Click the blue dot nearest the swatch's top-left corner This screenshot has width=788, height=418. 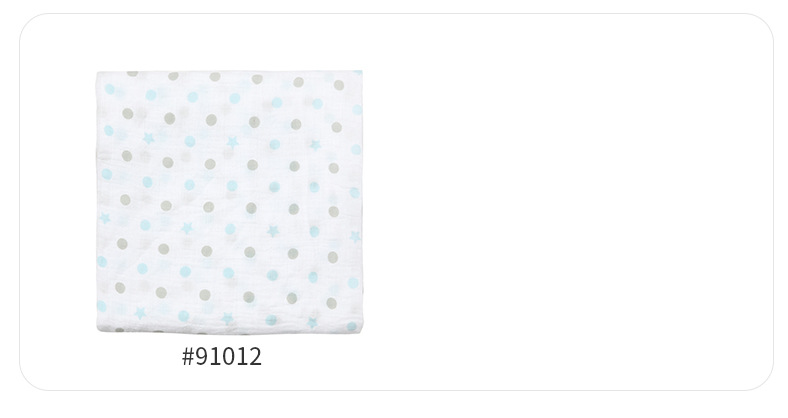coord(110,89)
